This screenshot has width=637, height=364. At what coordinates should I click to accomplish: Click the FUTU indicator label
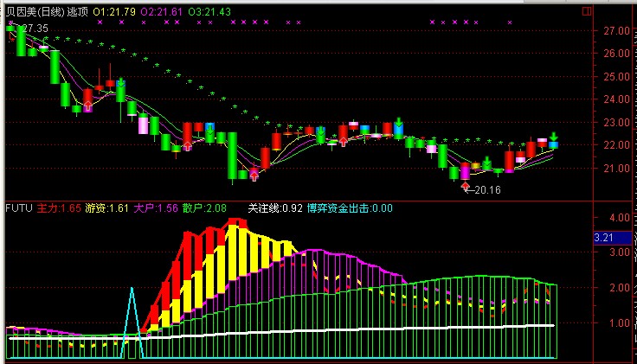click(19, 208)
